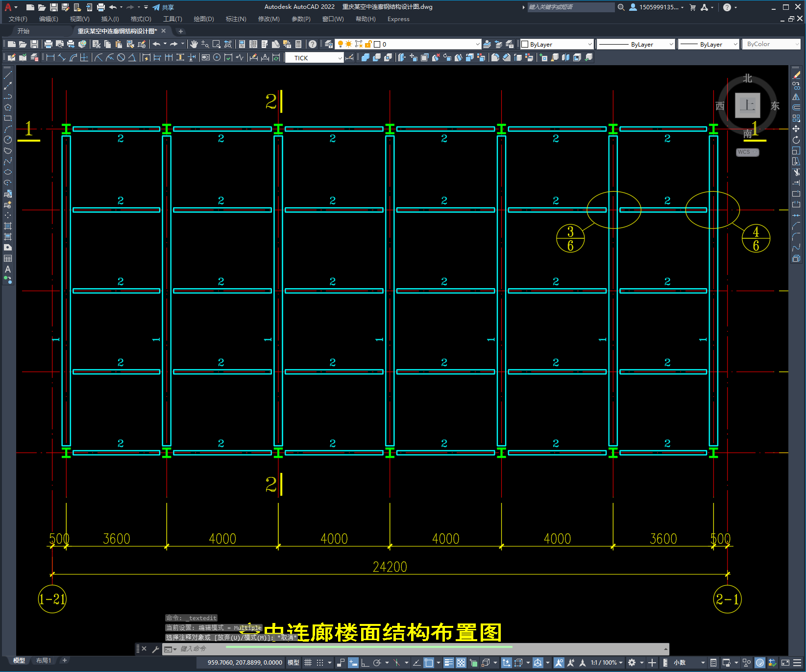Image resolution: width=806 pixels, height=672 pixels.
Task: Toggle clean screen mode in status bar
Action: [x=785, y=663]
